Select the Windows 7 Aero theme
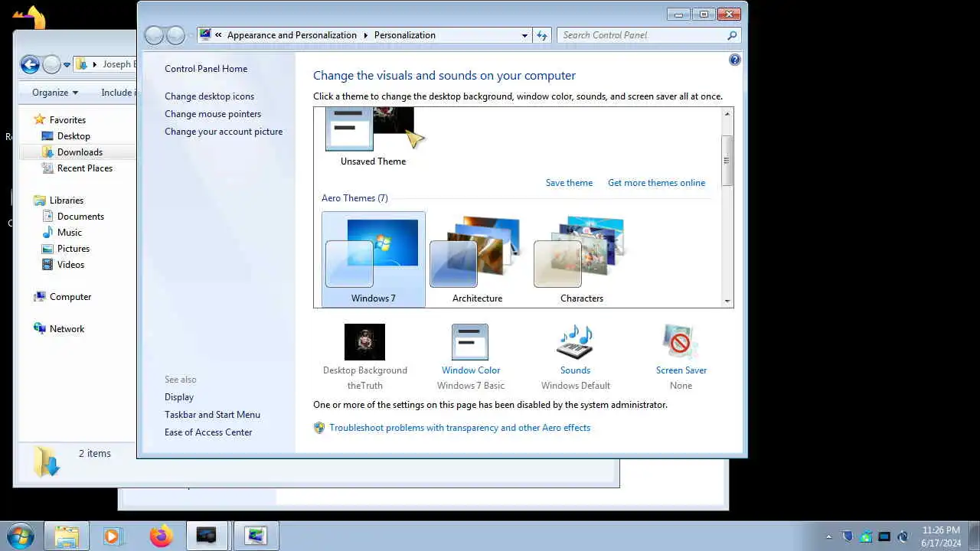The height and width of the screenshot is (551, 980). (373, 259)
